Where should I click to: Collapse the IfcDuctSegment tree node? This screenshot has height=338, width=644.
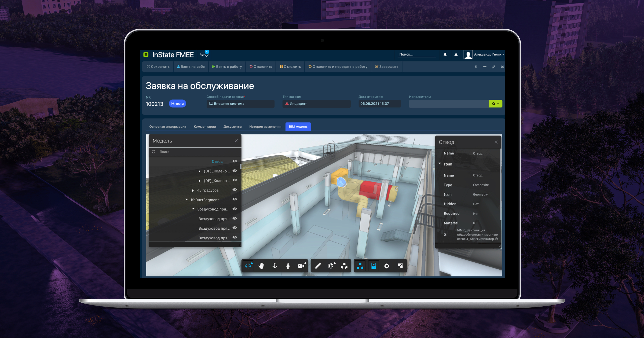point(187,200)
